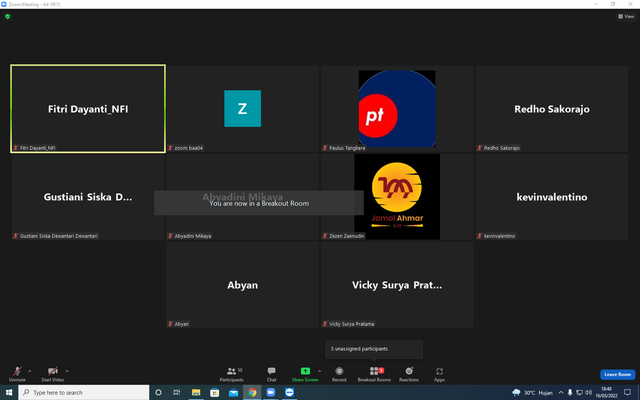Open the Zoom meeting window taskbar icon
The height and width of the screenshot is (400, 640).
point(289,392)
